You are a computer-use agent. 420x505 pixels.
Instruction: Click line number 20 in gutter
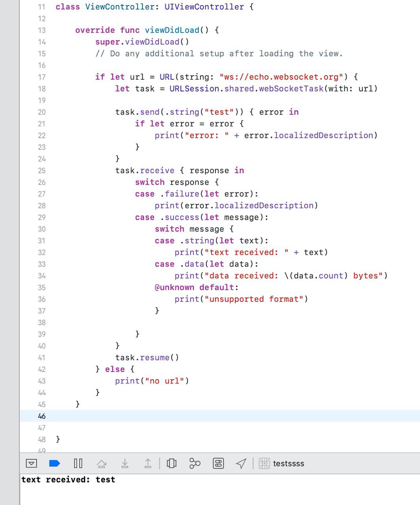[x=42, y=112]
